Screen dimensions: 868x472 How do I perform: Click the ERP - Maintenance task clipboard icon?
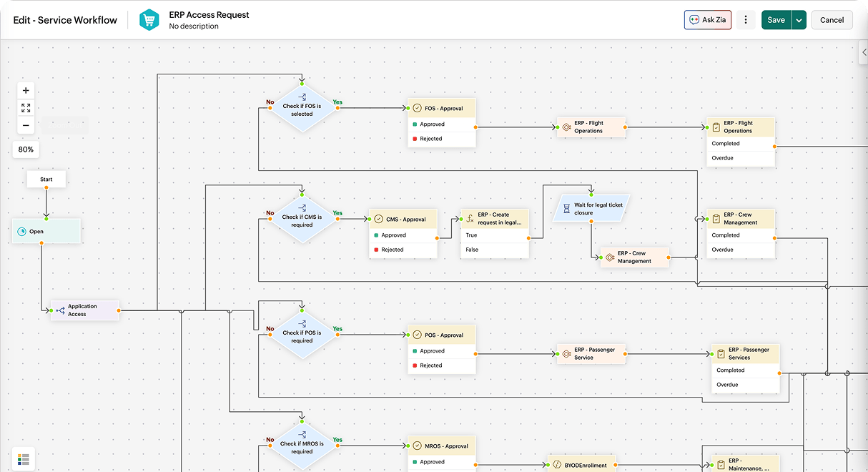pyautogui.click(x=721, y=465)
